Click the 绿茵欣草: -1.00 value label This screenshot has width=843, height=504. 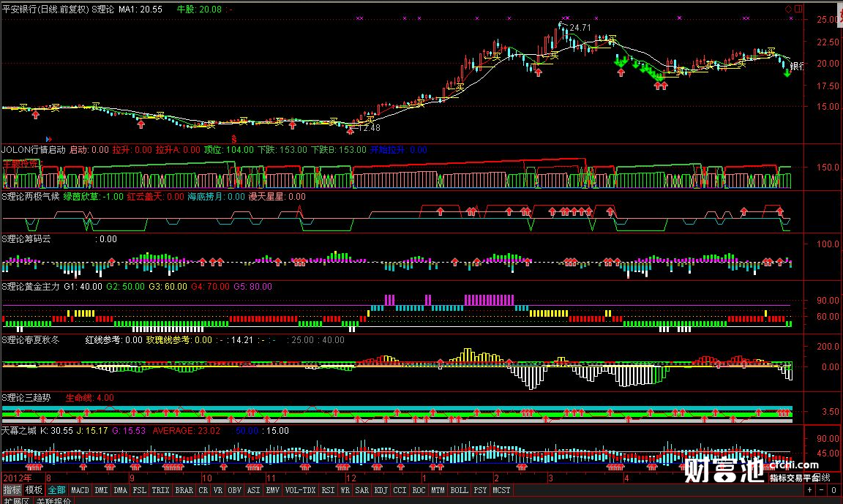[94, 197]
